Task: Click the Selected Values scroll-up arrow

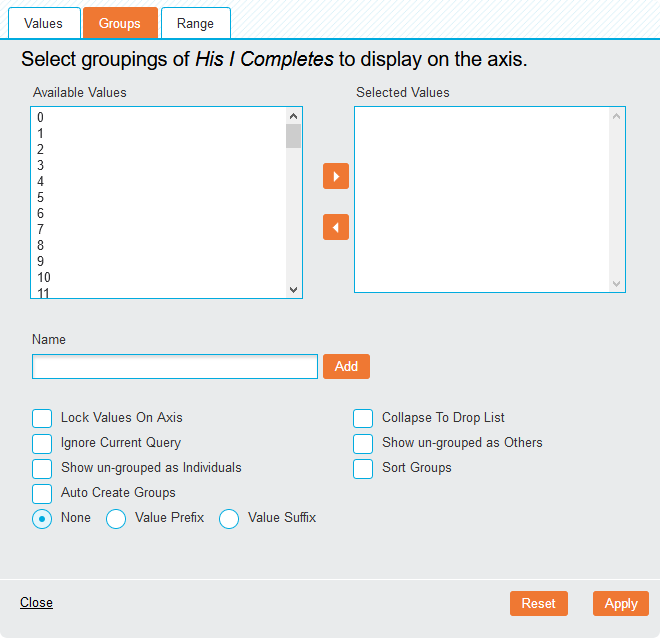Action: tap(616, 116)
